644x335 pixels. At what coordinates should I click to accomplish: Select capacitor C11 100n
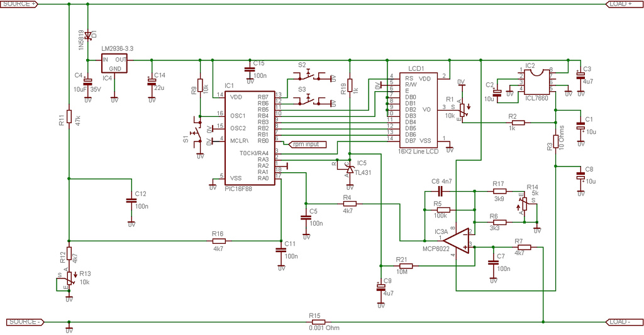[x=281, y=250]
